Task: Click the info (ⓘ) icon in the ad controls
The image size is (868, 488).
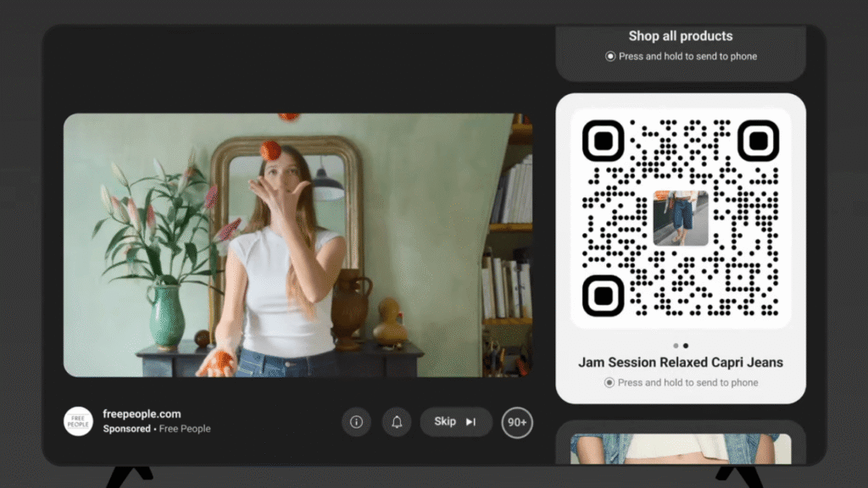Action: click(x=356, y=422)
